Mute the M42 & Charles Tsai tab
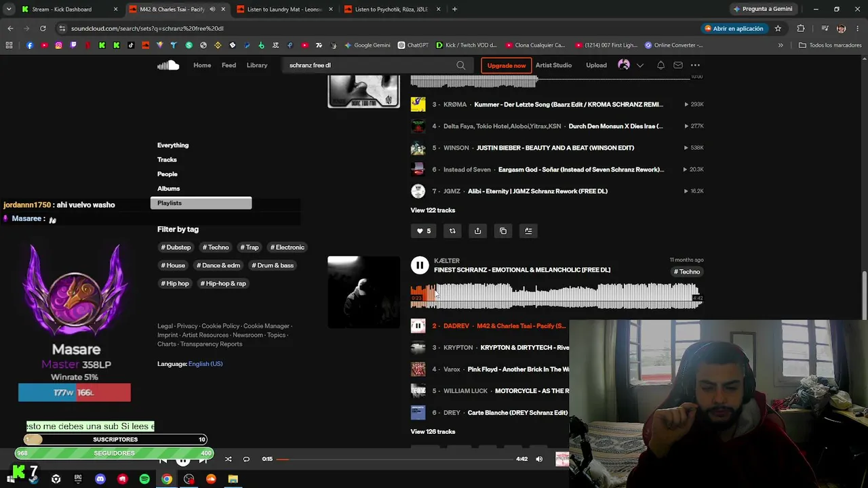 coord(212,9)
